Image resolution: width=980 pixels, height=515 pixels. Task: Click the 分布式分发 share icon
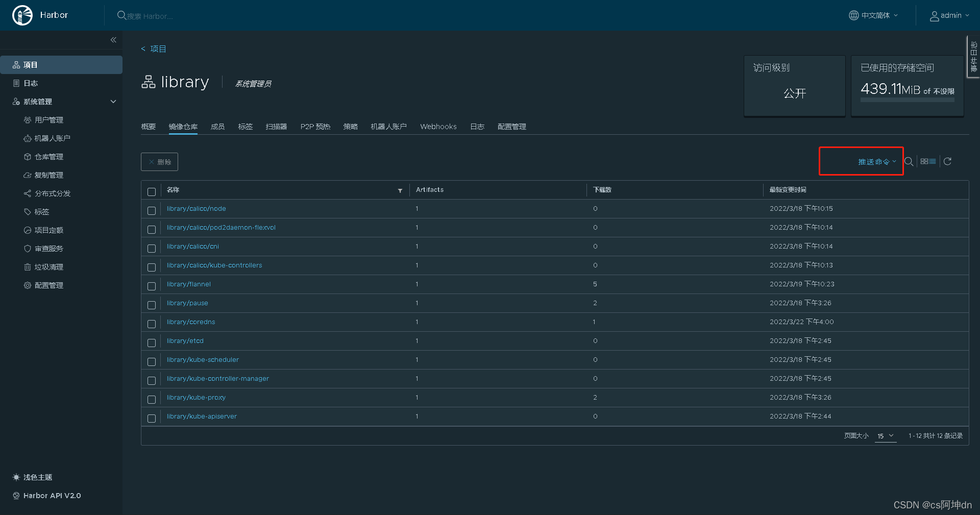(x=28, y=193)
